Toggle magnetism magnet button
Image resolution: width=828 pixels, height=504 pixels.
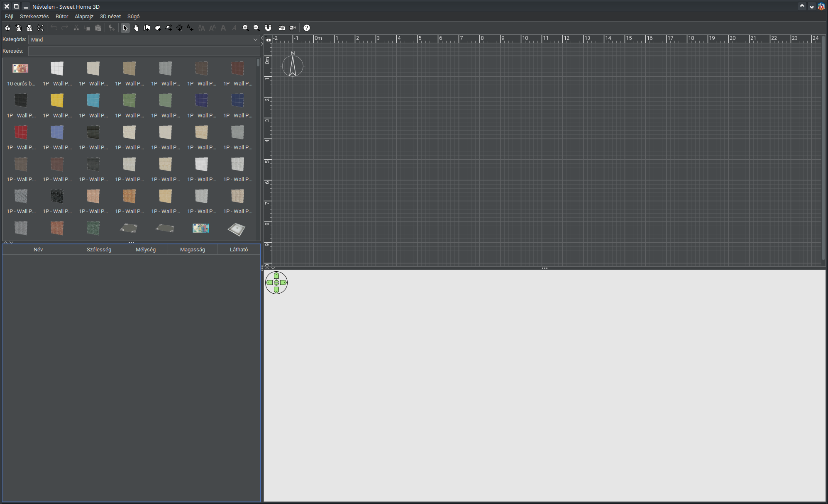tap(268, 28)
